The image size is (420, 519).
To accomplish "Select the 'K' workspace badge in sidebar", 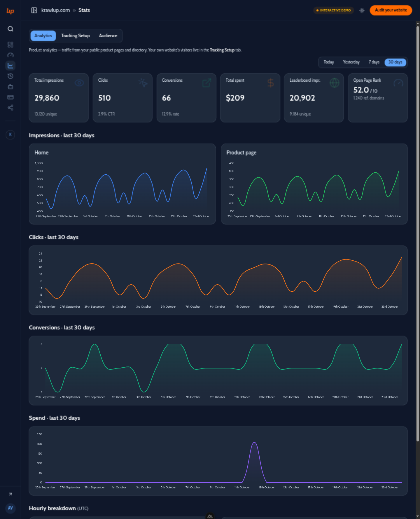I will 10,134.
